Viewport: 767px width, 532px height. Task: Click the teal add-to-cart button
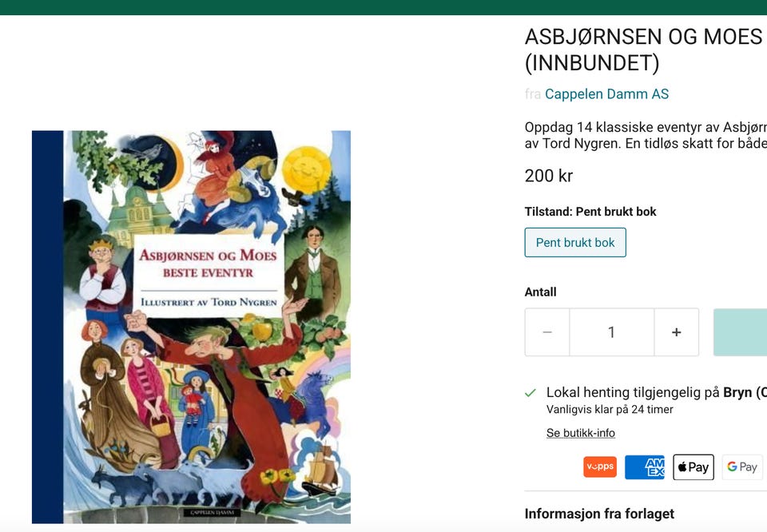[x=740, y=332]
